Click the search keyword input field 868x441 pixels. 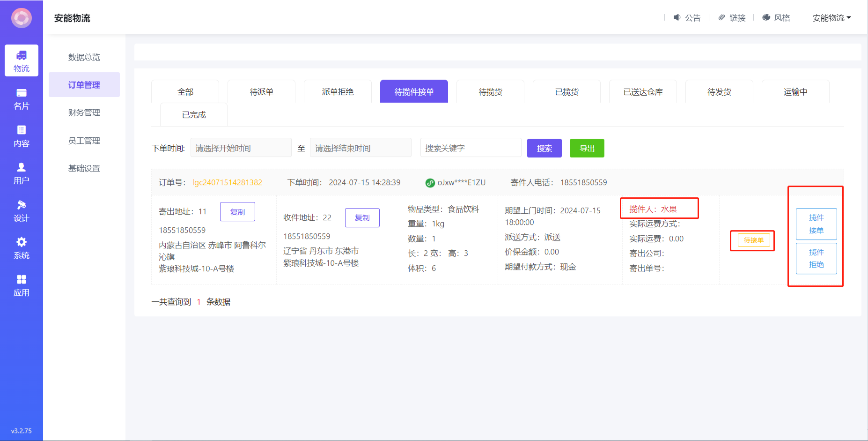(x=471, y=148)
